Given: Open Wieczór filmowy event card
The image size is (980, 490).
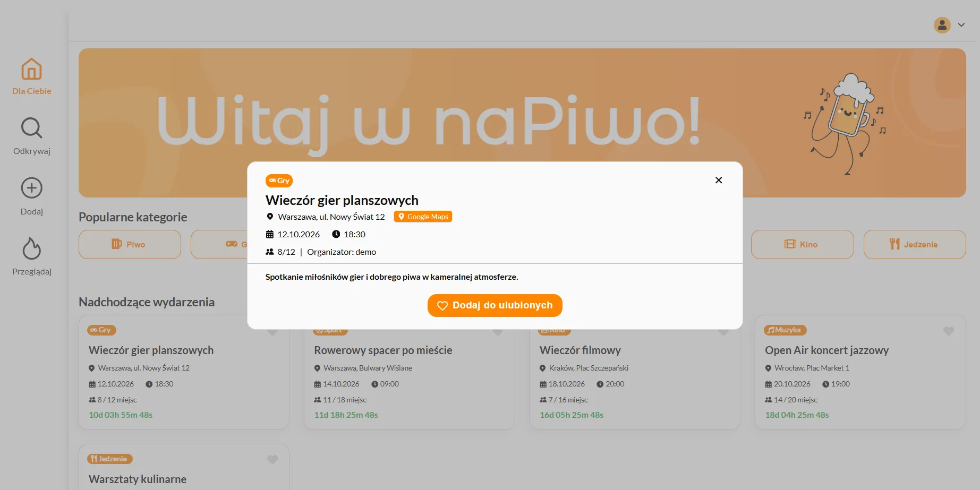Looking at the screenshot, I should tap(635, 372).
